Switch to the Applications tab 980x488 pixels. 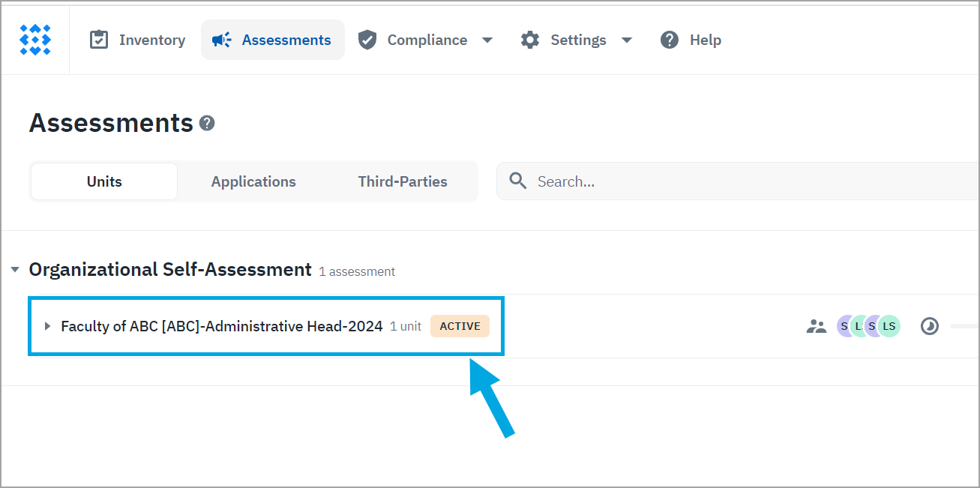(253, 181)
